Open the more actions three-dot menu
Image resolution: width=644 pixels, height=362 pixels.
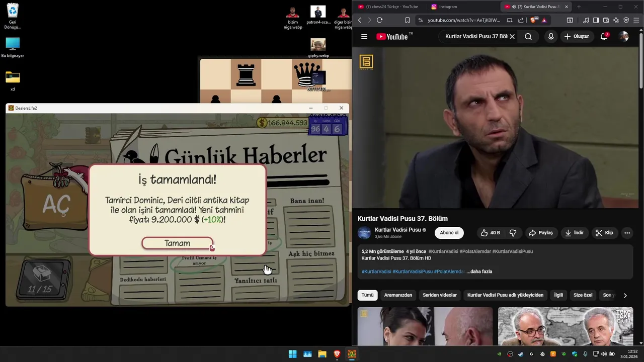pyautogui.click(x=627, y=233)
